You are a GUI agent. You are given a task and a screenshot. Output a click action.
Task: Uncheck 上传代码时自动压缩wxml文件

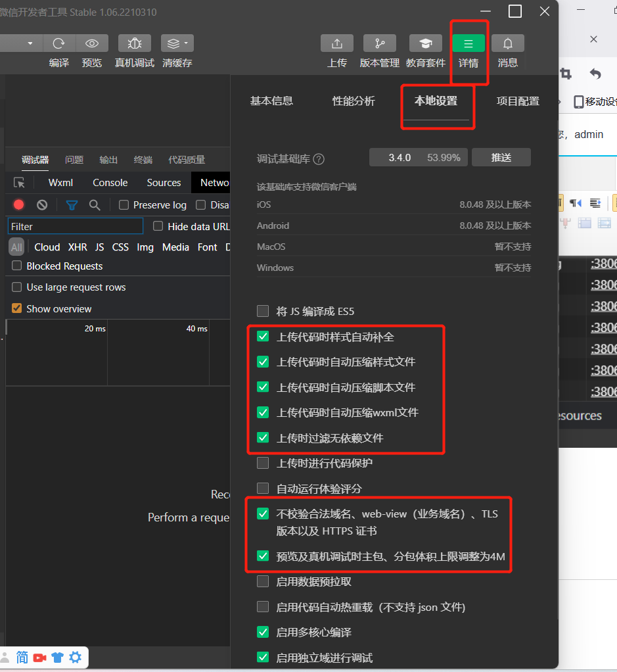263,412
